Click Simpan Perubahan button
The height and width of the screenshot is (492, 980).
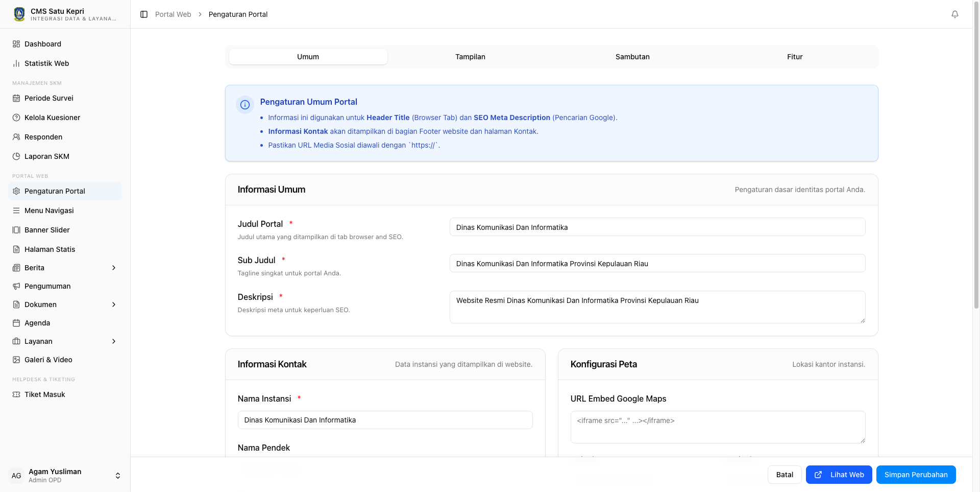[x=916, y=475]
